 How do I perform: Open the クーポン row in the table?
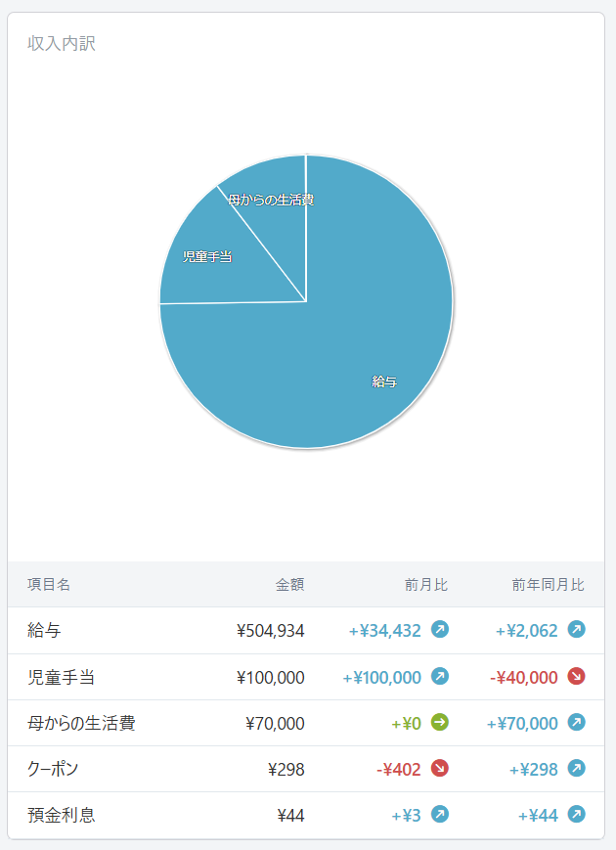(306, 769)
